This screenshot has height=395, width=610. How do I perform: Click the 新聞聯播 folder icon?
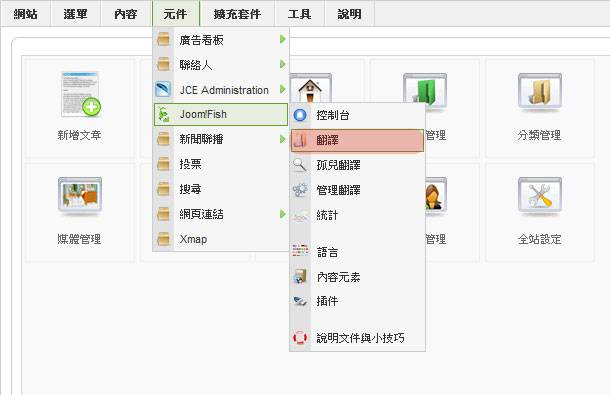(163, 139)
